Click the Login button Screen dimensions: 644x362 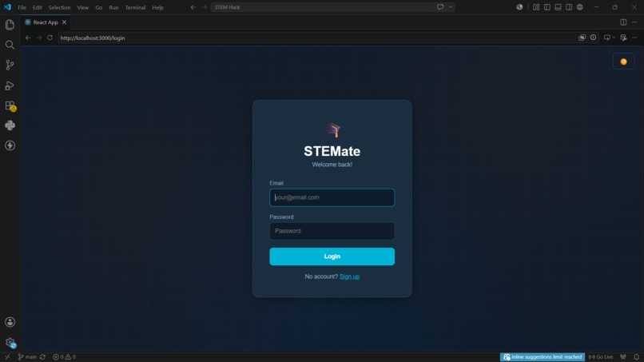coord(332,257)
